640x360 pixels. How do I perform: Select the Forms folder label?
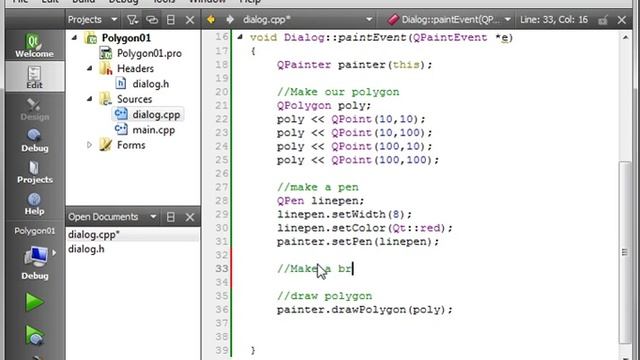point(131,145)
